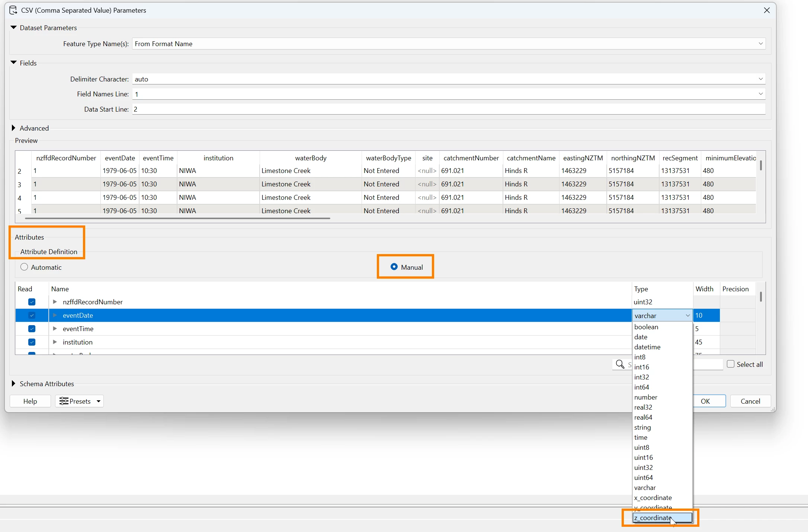Expand the nzffdRecordNumber attribute row arrow
This screenshot has width=808, height=532.
[55, 302]
